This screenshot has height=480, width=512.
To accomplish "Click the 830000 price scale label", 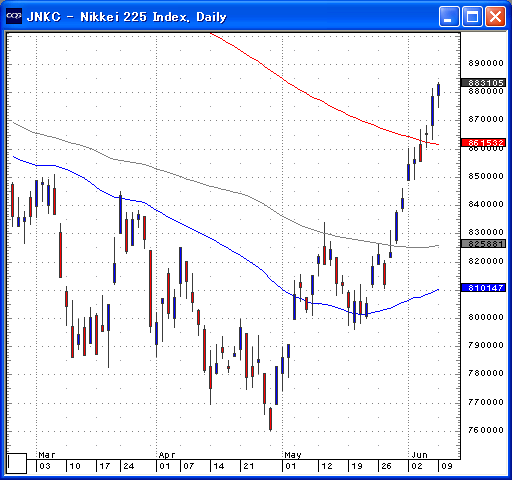I will click(486, 232).
